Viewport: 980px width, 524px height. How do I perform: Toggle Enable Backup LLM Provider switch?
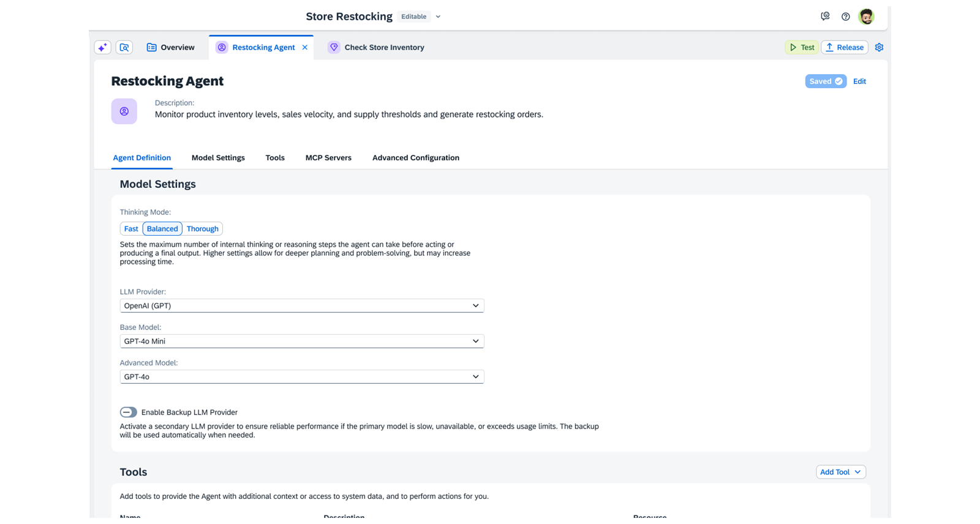(129, 412)
